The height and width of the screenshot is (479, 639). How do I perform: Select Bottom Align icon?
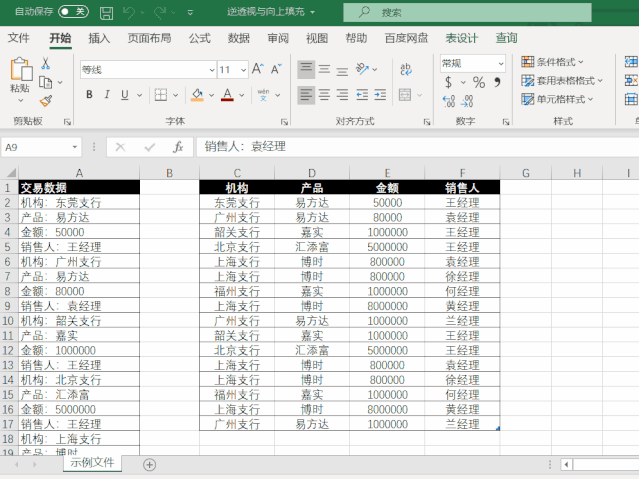[342, 70]
